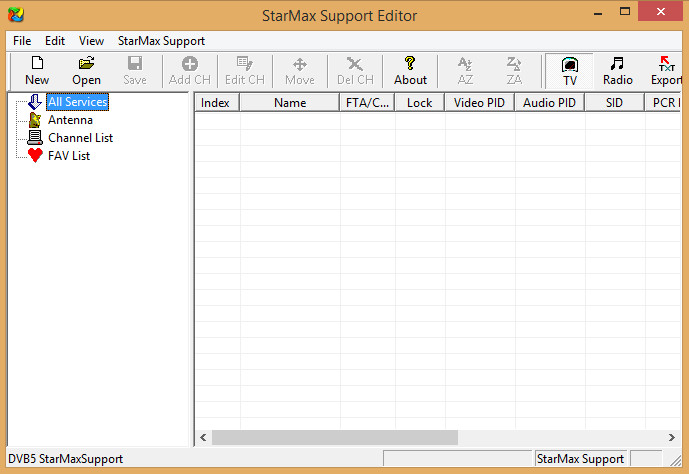
Task: Click the computer icon beside Channel List
Action: tap(35, 138)
